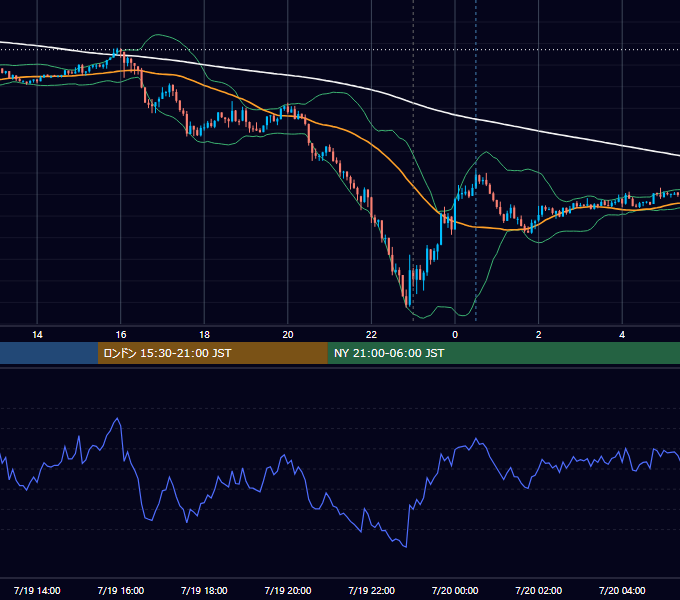Image resolution: width=680 pixels, height=600 pixels.
Task: Click the hour label 14 on price chart axis
Action: click(37, 335)
